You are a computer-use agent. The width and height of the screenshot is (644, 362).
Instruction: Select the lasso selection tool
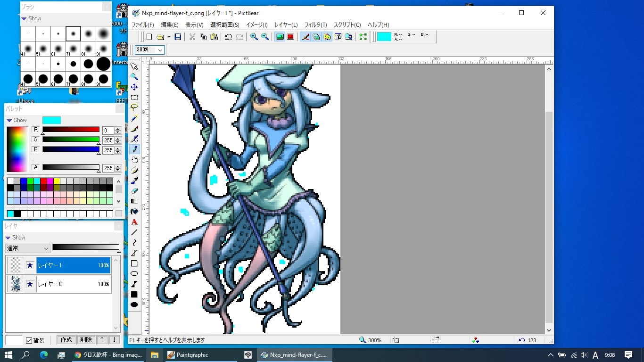tap(134, 108)
